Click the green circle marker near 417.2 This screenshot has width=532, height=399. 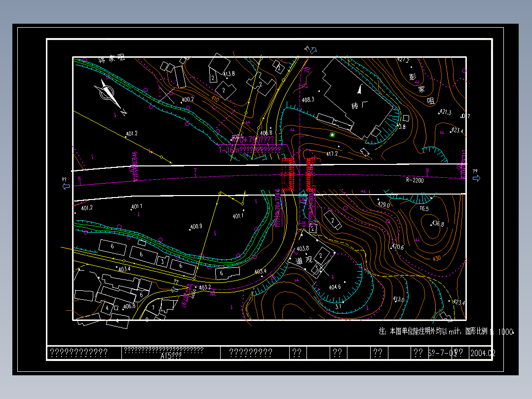pyautogui.click(x=332, y=135)
